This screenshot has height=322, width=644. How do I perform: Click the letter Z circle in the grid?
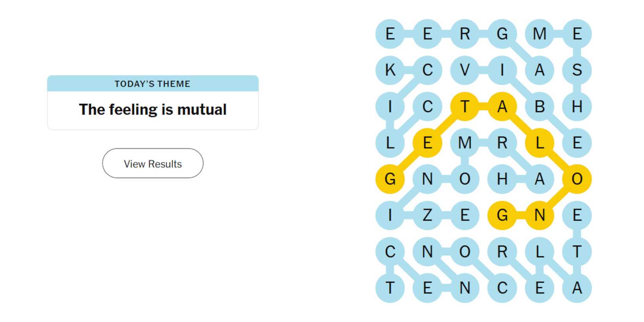(427, 215)
